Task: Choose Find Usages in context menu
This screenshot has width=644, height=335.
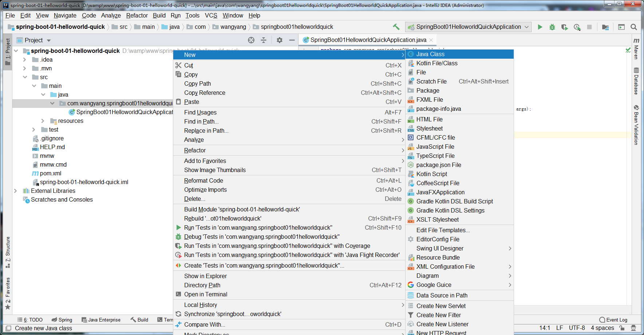Action: coord(289,112)
